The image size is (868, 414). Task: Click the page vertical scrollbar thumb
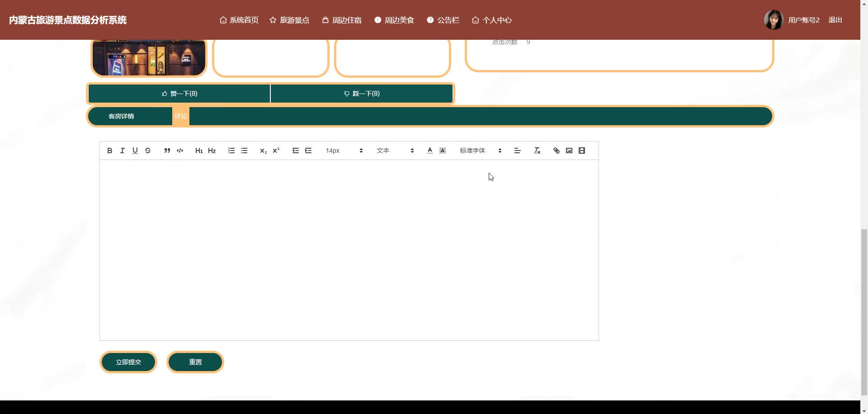864,312
